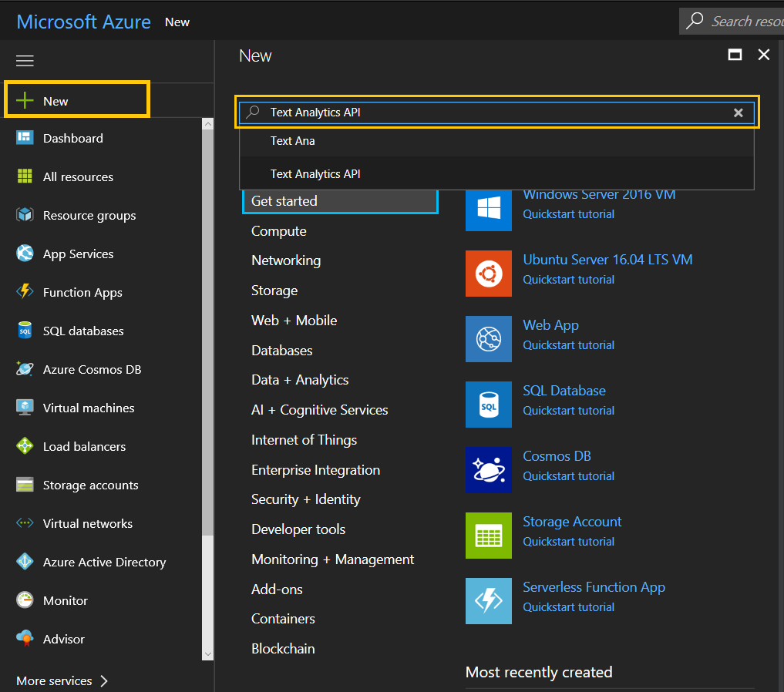Screen dimensions: 784x692
Task: Open the Add-ons category
Action: pos(277,590)
